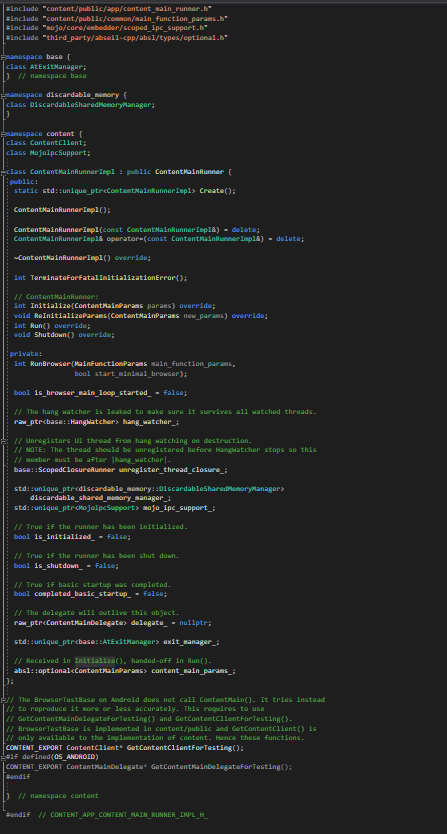Collapse the namespace content block

pyautogui.click(x=3, y=134)
